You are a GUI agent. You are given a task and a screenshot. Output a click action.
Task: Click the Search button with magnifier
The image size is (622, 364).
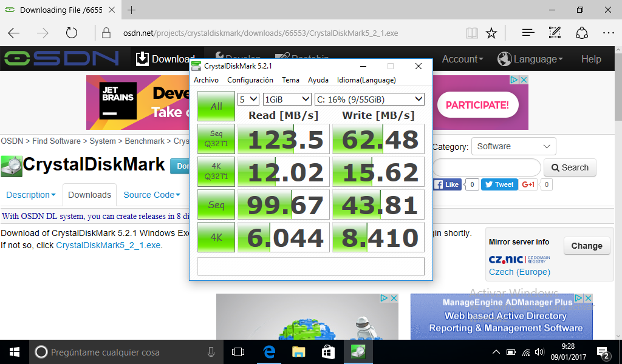[570, 167]
